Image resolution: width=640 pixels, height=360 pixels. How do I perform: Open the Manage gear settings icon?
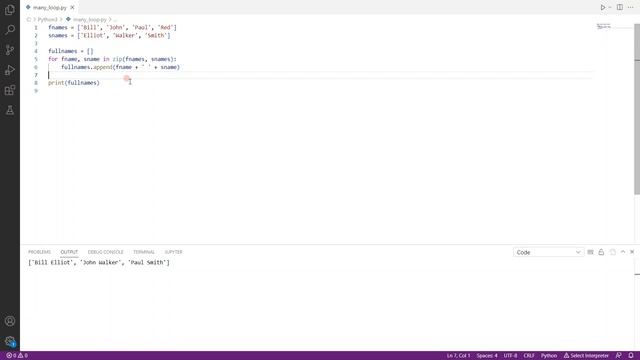(10, 341)
